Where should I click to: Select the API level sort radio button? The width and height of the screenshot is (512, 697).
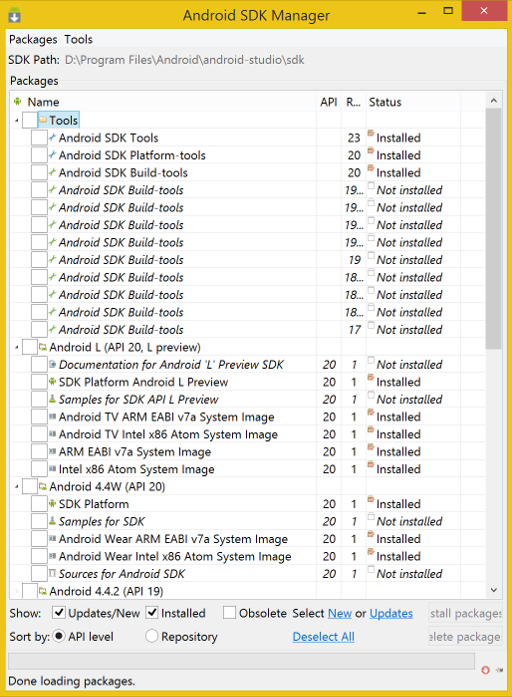[59, 636]
